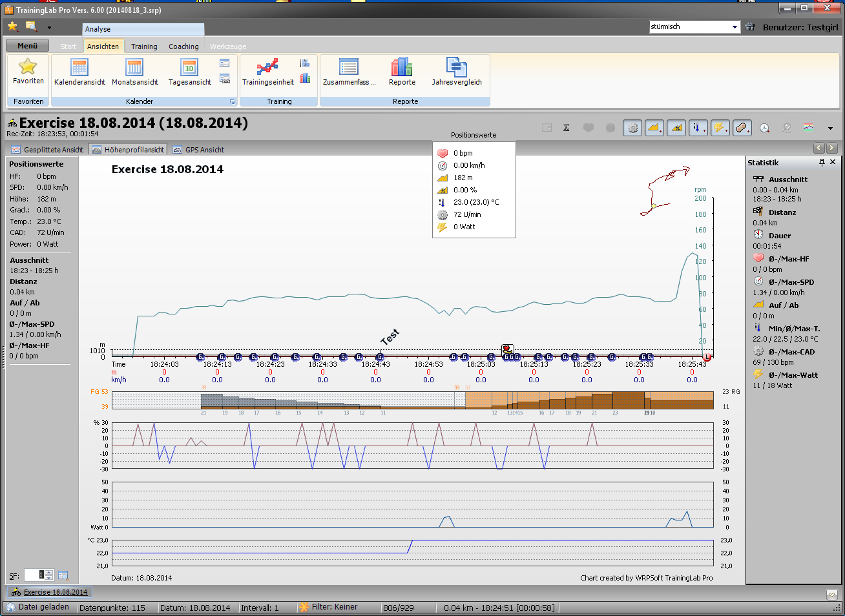Click icon next to SF spinner

(x=63, y=575)
